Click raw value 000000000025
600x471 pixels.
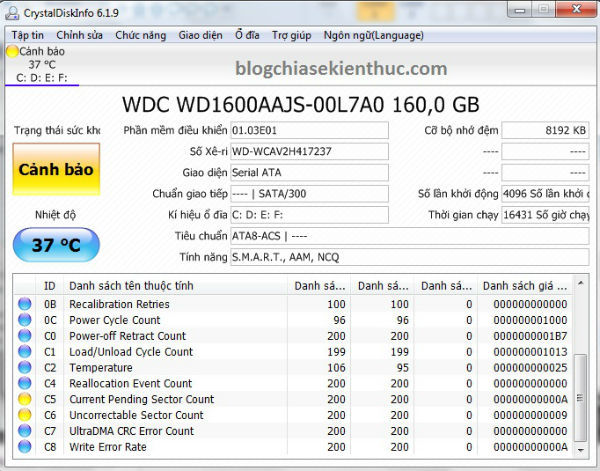[530, 368]
